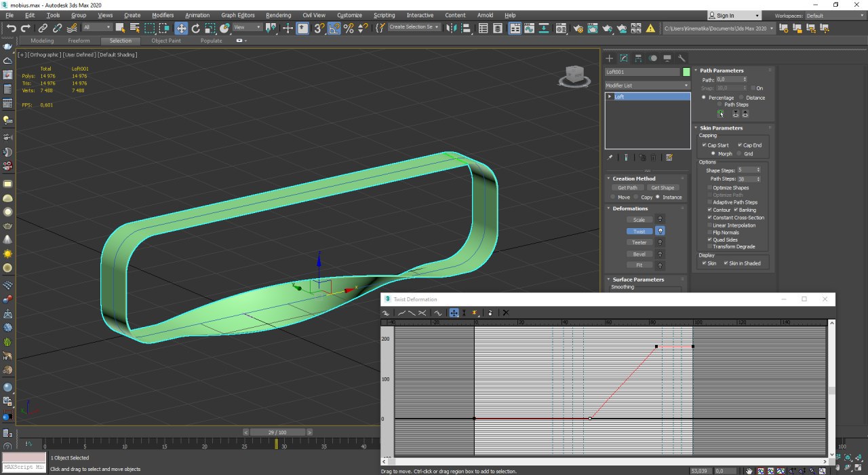Toggle Percent Snap in the main toolbar
The width and height of the screenshot is (868, 475).
coord(349,28)
